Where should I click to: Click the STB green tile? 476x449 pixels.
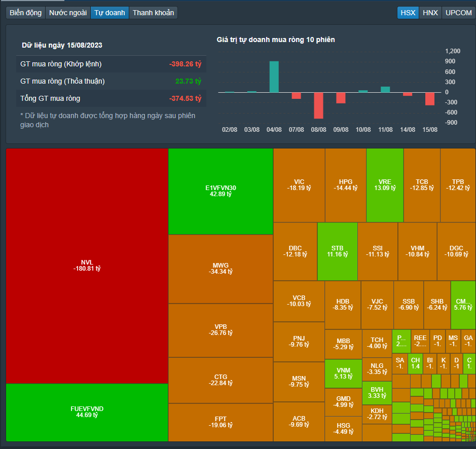coord(337,251)
